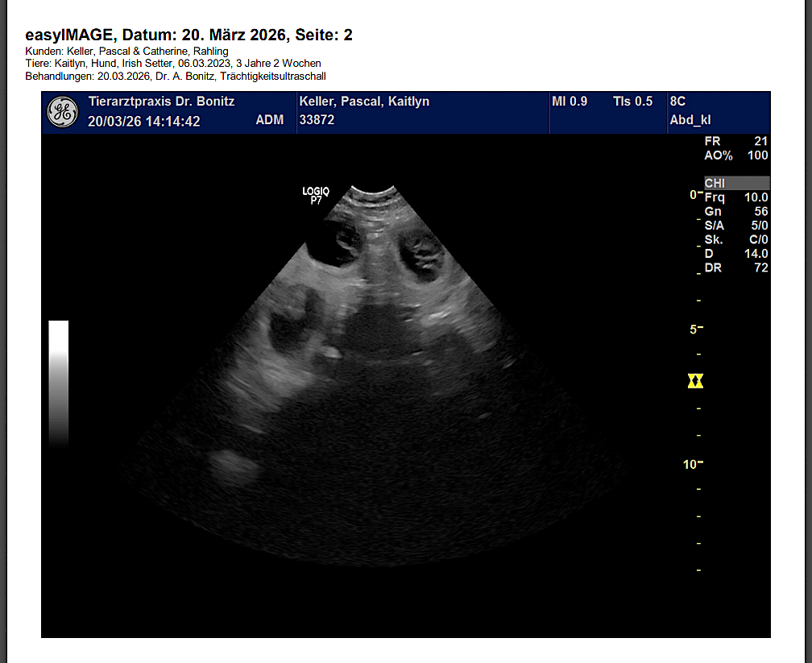Click the Abd_kl preset label
This screenshot has height=663, width=812.
(690, 121)
